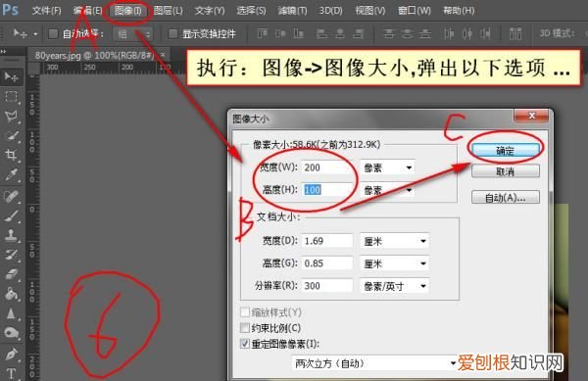Open Move tool preset picker arrow
588x381 pixels.
[35, 34]
